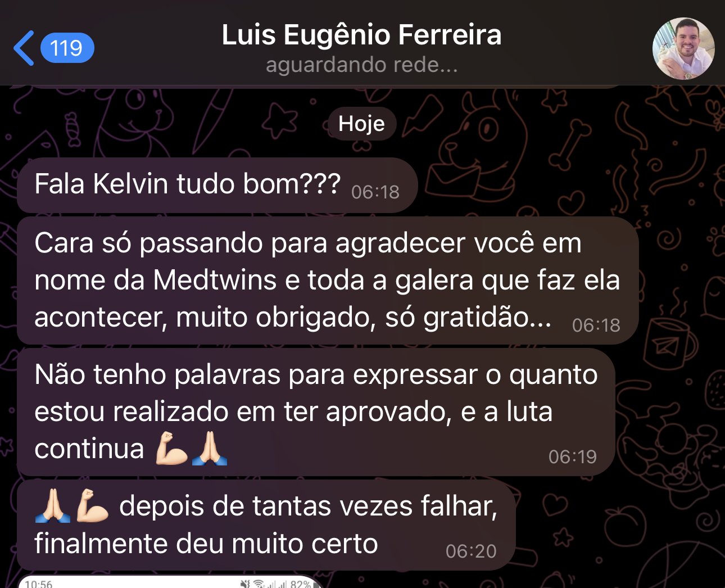Tap 82% battery indicator in attached screenshot
This screenshot has width=725, height=588.
[x=300, y=584]
